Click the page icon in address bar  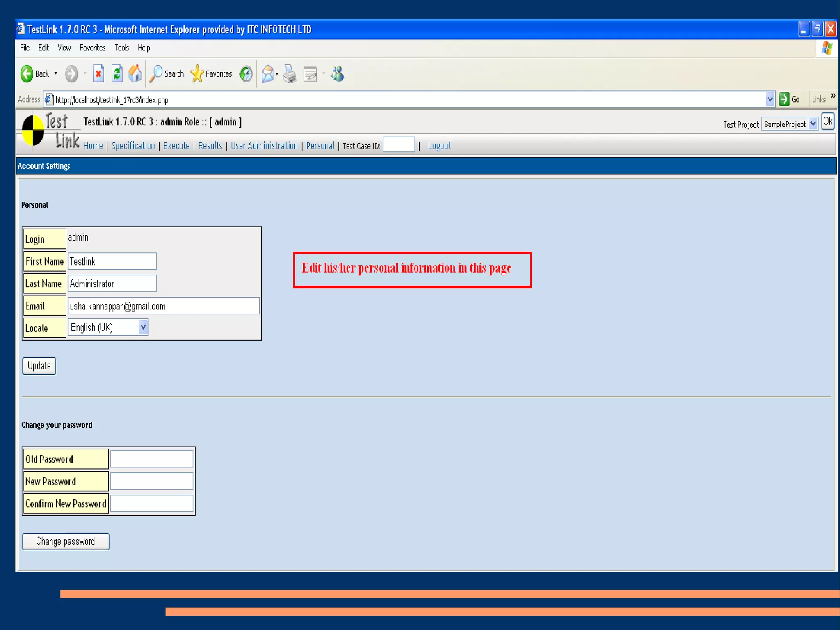coord(49,99)
